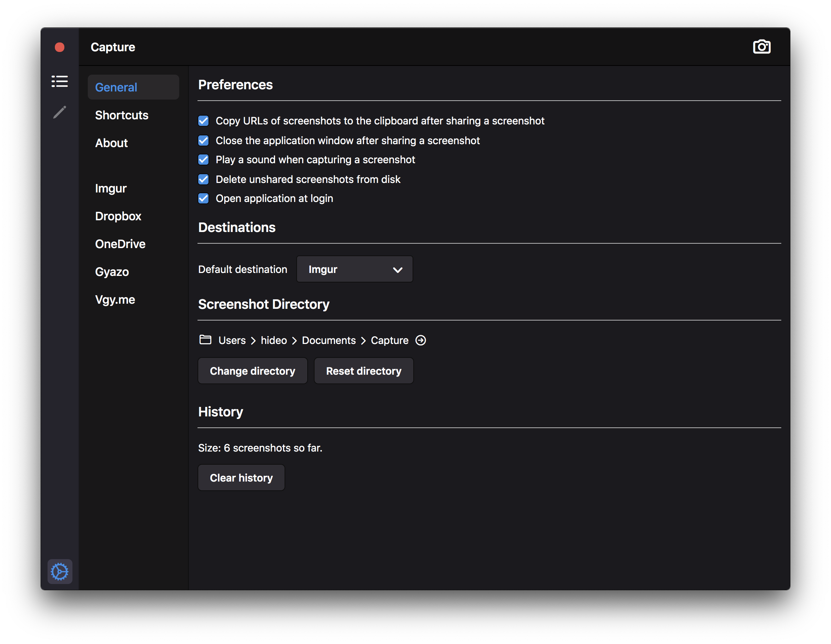Open the history list icon in sidebar
Screen dimensions: 831x644
point(60,81)
